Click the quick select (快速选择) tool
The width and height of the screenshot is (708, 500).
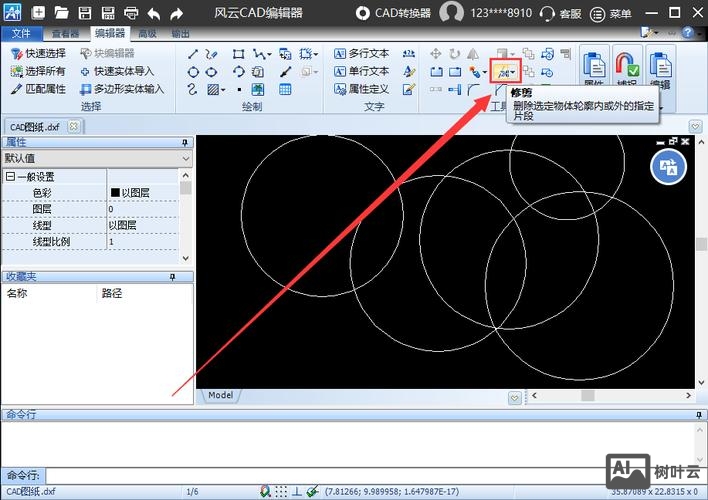pos(38,53)
